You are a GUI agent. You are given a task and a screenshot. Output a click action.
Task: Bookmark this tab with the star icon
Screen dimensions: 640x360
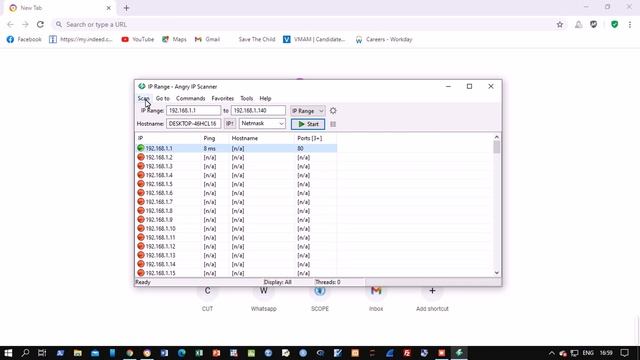click(x=560, y=24)
